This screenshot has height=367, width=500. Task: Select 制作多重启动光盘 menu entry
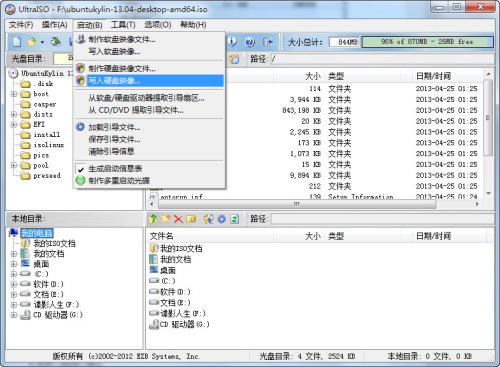coord(149,181)
